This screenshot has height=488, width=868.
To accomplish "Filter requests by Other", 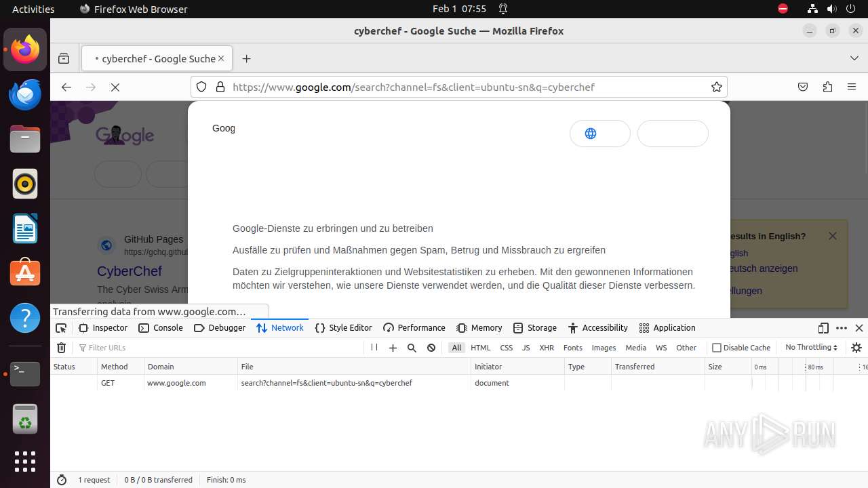I will pyautogui.click(x=686, y=348).
